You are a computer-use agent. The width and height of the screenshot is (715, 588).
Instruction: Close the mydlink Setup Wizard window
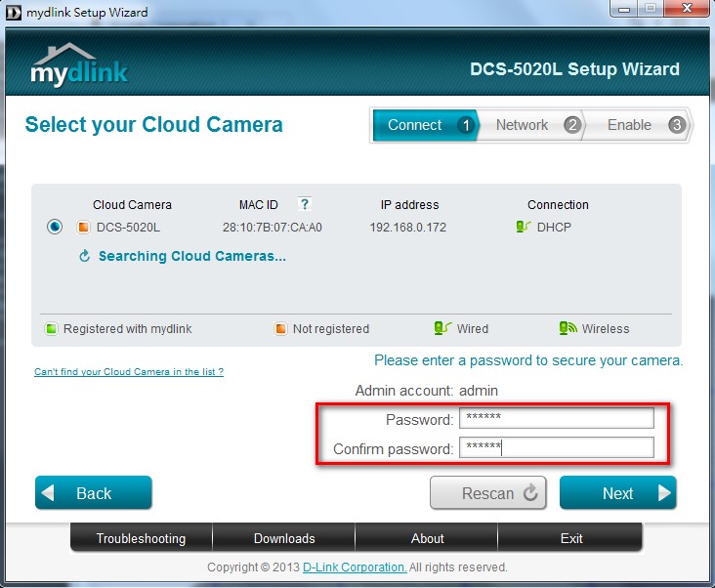(x=687, y=9)
